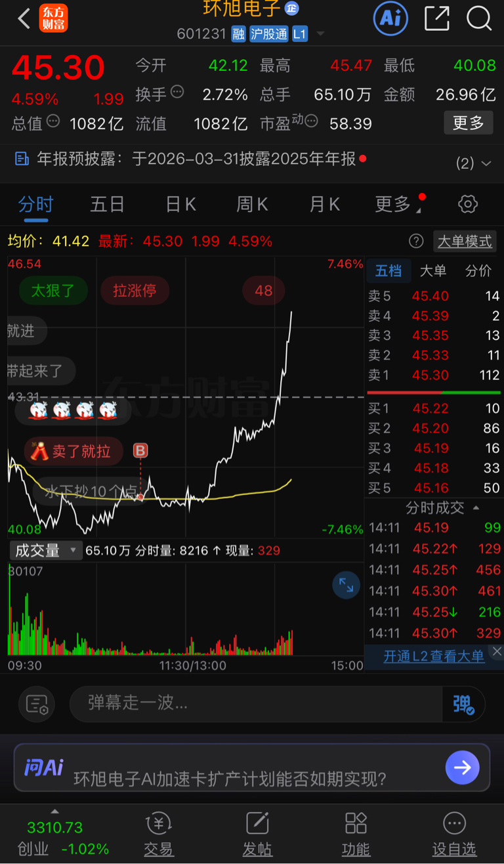Image resolution: width=504 pixels, height=864 pixels.
Task: Tap 卖5 price 45.40 row
Action: [x=434, y=296]
